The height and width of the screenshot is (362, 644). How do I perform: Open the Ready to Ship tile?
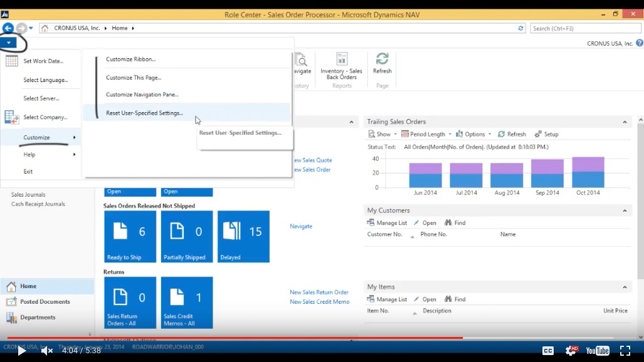point(130,236)
